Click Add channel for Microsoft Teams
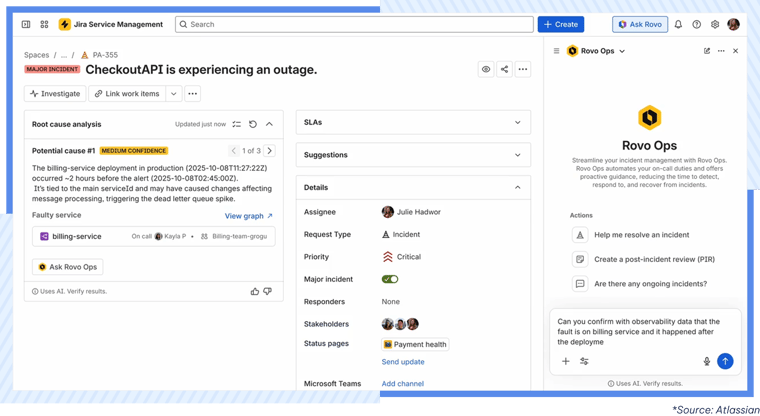Image resolution: width=760 pixels, height=416 pixels. pos(403,384)
